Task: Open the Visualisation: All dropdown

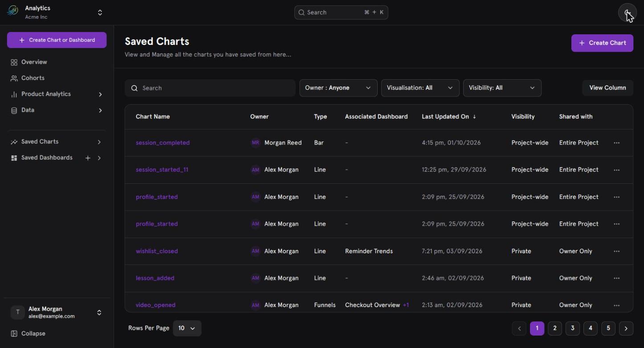Action: tap(420, 88)
